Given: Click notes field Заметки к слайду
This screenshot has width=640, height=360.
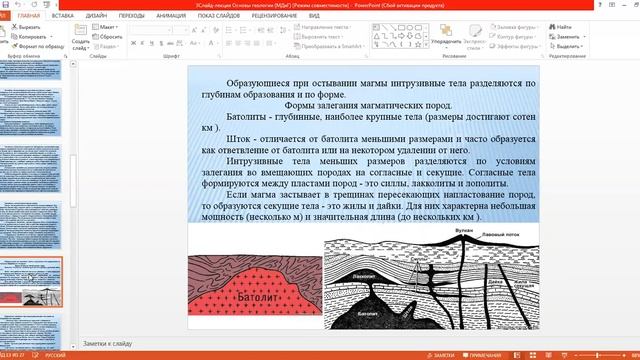Looking at the screenshot, I should 107,344.
